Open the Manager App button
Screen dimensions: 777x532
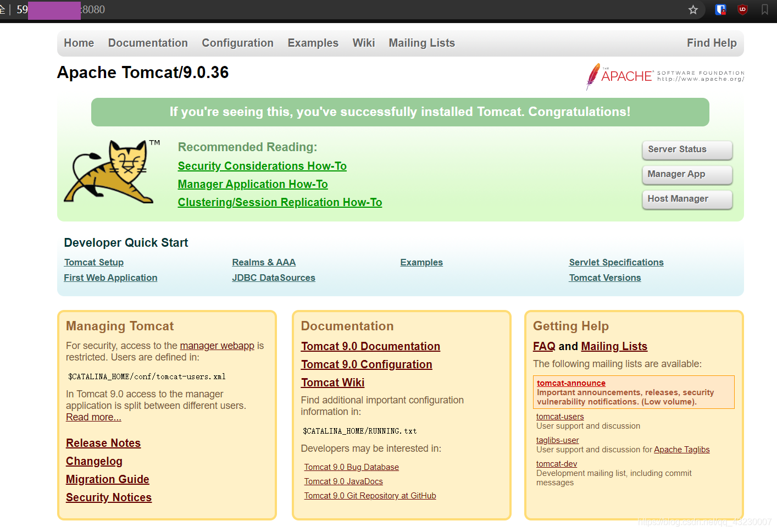(x=687, y=174)
